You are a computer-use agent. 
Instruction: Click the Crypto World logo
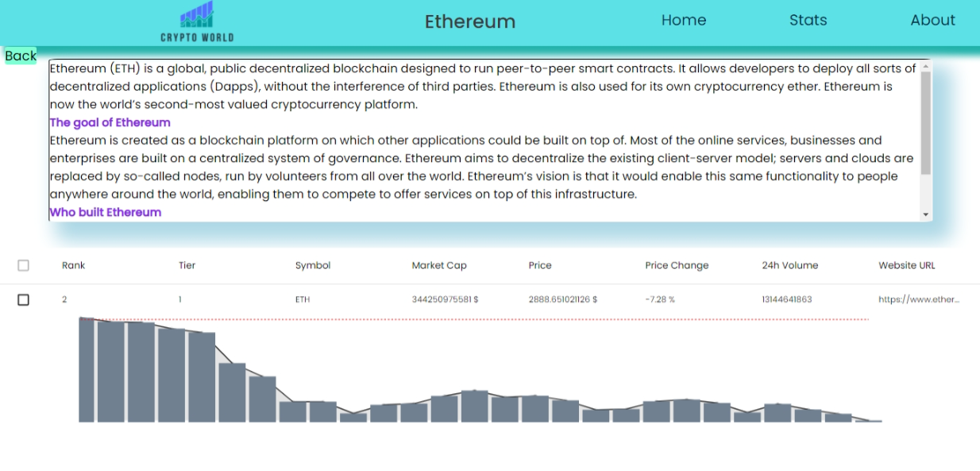tap(196, 21)
